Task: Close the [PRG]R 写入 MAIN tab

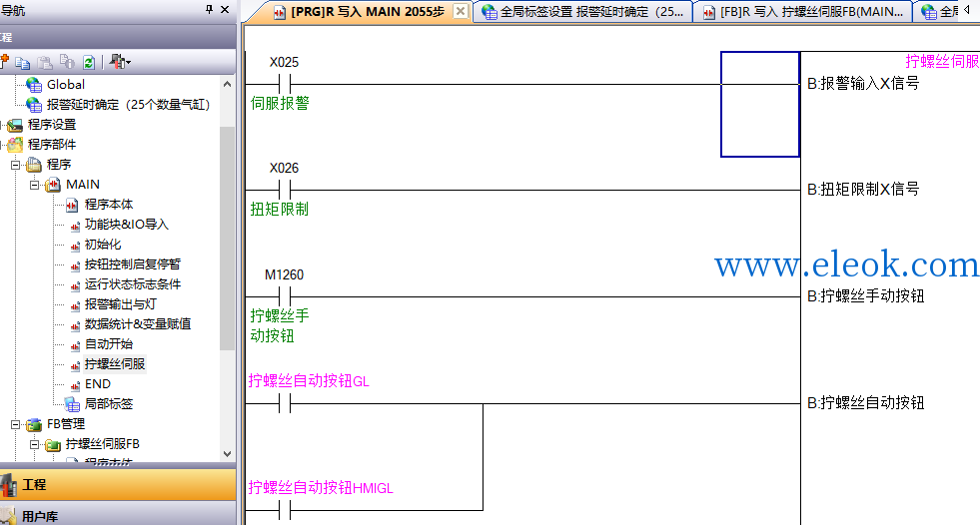Action: [460, 11]
